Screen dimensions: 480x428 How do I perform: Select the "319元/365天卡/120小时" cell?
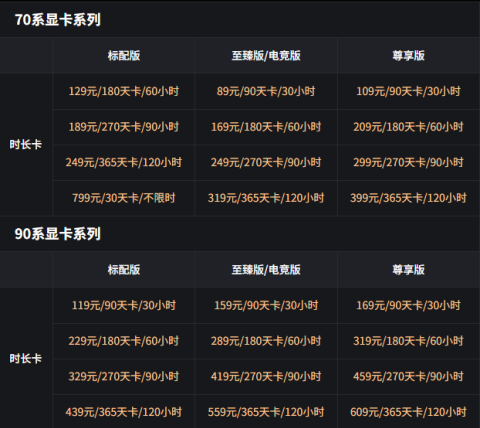pyautogui.click(x=266, y=198)
